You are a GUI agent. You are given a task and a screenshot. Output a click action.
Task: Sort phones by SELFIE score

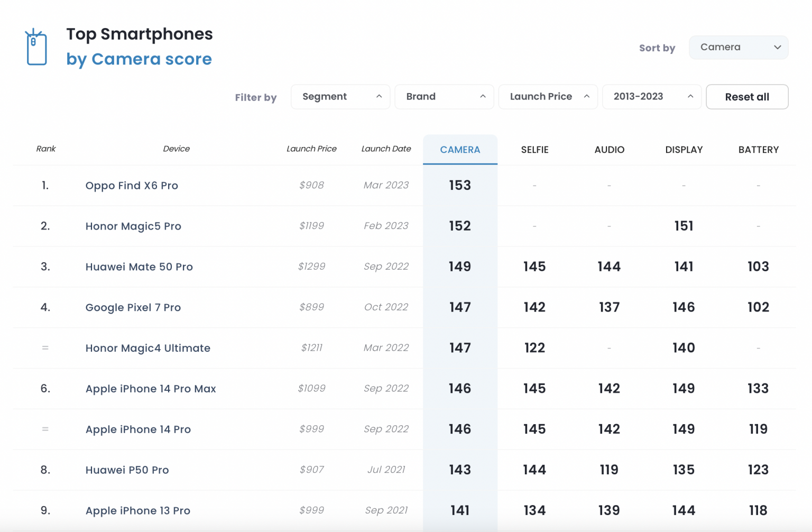coord(534,150)
